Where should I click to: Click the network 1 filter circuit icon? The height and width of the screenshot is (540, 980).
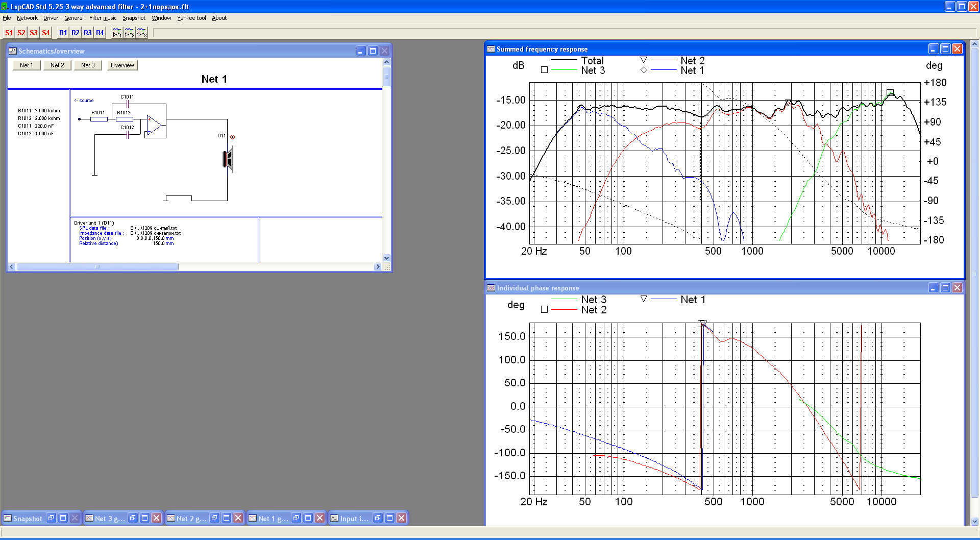click(x=117, y=33)
